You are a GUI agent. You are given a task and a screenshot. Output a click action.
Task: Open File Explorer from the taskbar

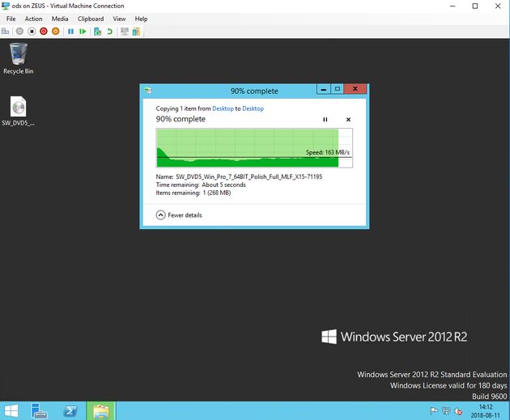[101, 411]
